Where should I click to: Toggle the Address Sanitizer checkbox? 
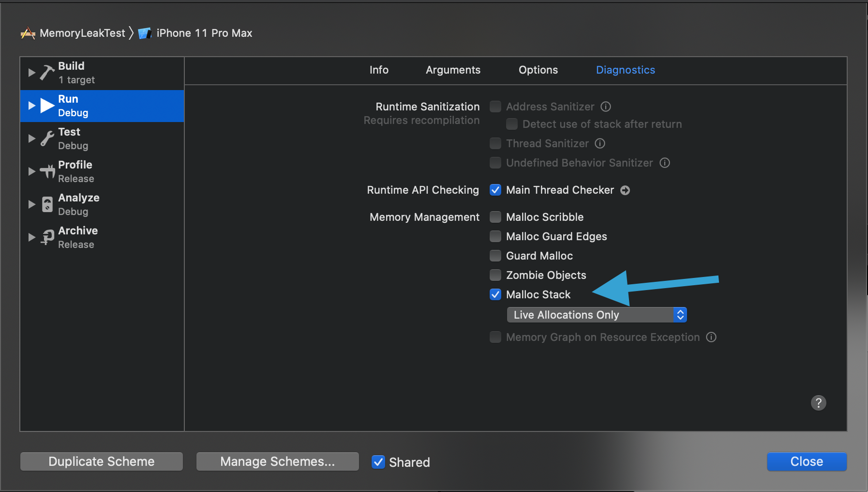pyautogui.click(x=495, y=107)
